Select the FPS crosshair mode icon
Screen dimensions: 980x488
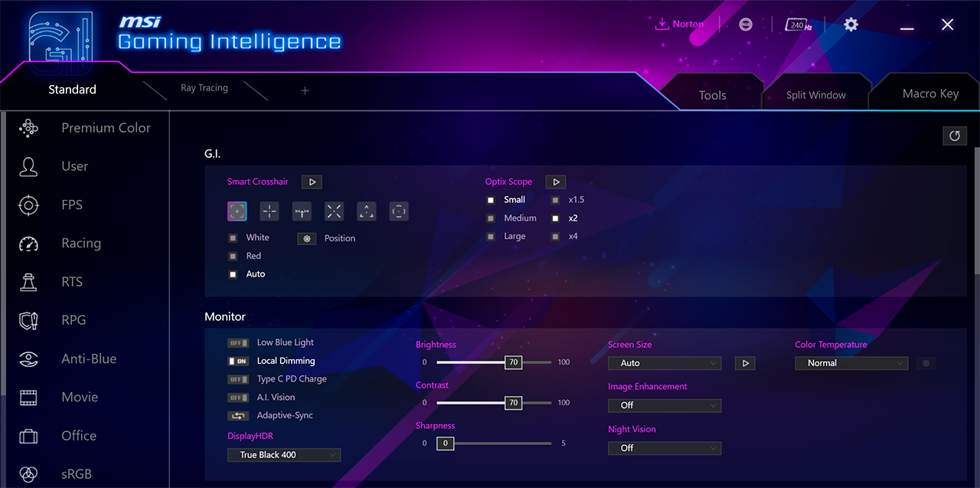pos(28,205)
